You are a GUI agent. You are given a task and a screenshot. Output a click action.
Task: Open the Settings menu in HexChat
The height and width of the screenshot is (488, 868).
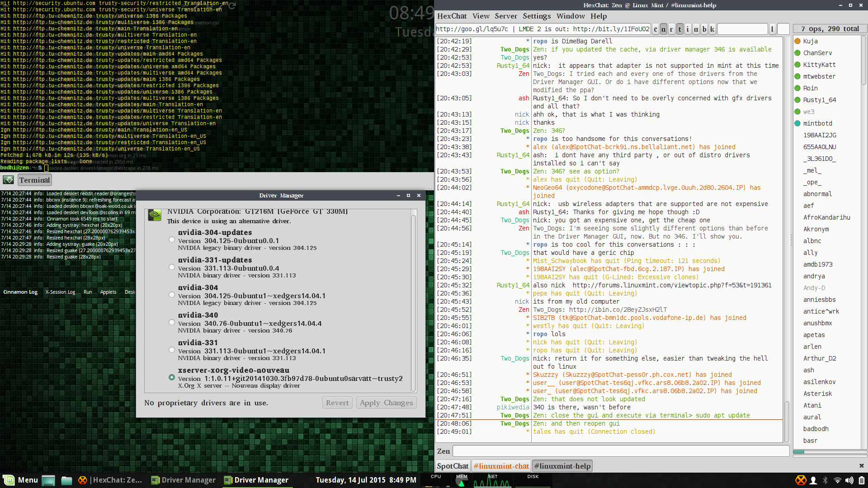[537, 16]
